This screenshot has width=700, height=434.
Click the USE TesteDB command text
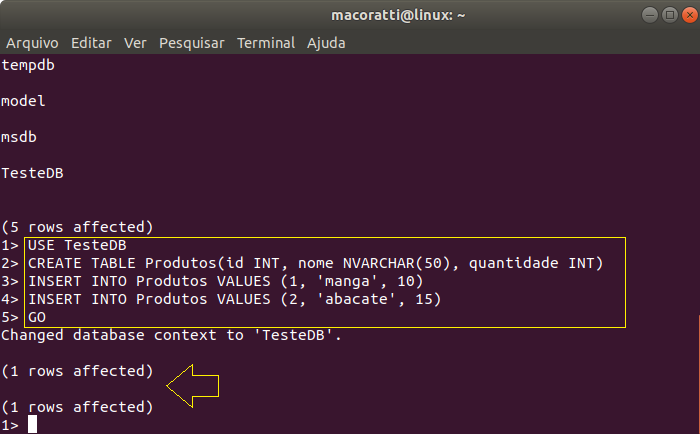point(77,245)
